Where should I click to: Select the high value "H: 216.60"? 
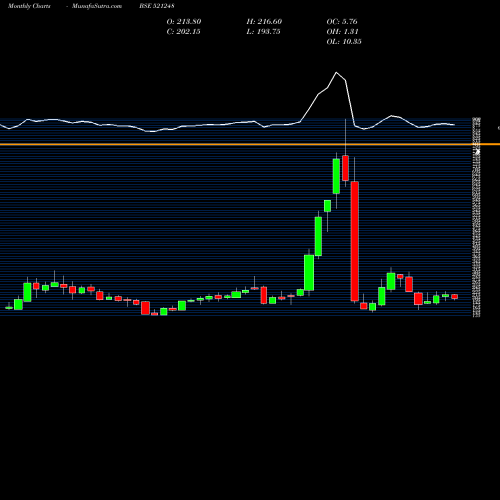point(264,21)
